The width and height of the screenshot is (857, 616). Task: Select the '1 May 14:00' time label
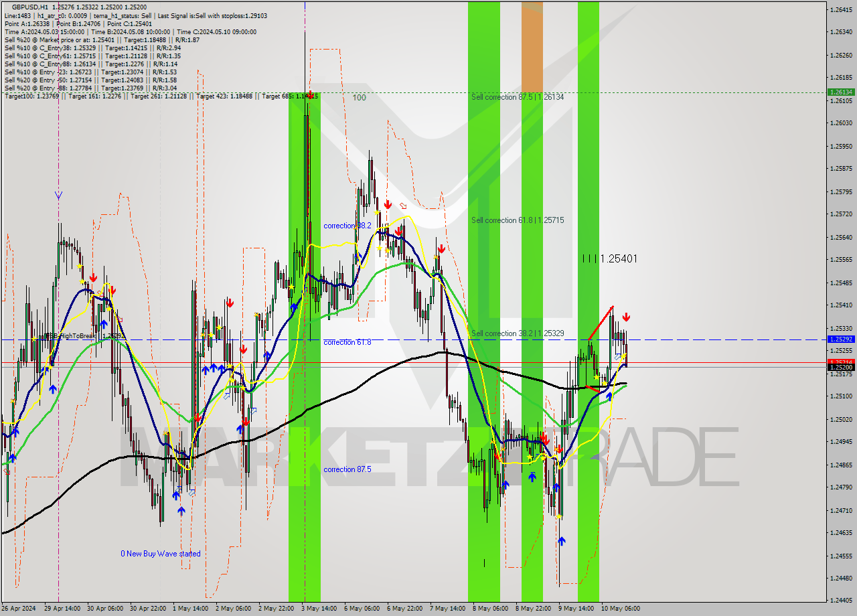pos(190,609)
